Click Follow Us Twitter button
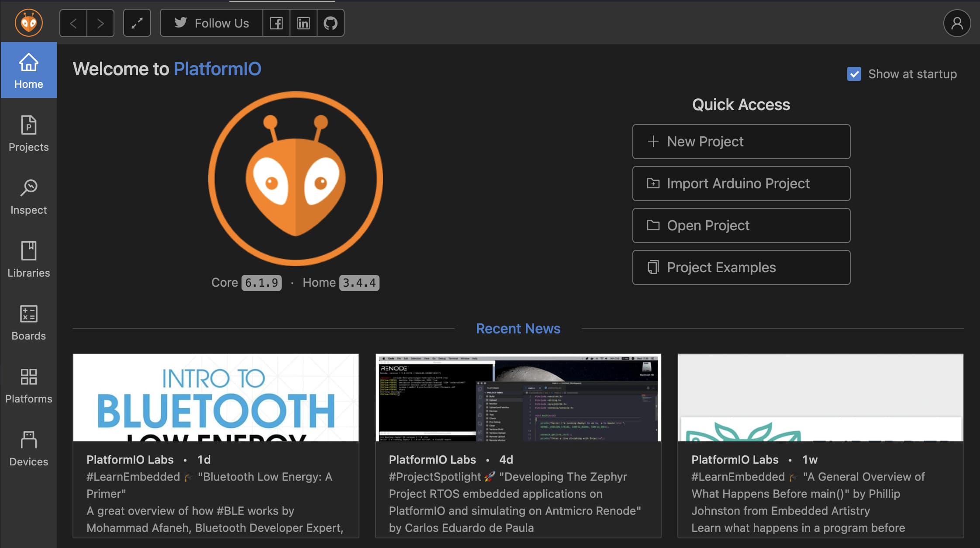This screenshot has width=980, height=548. coord(212,23)
